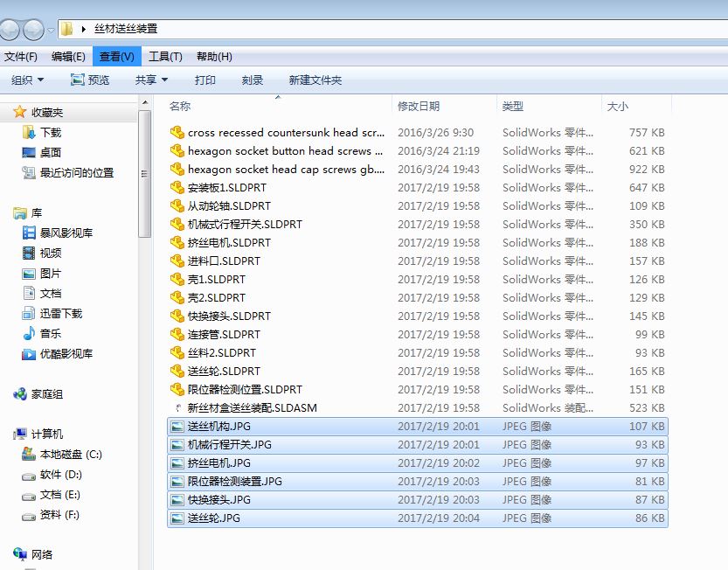
Task: Select the 音乐 library
Action: tap(42, 333)
